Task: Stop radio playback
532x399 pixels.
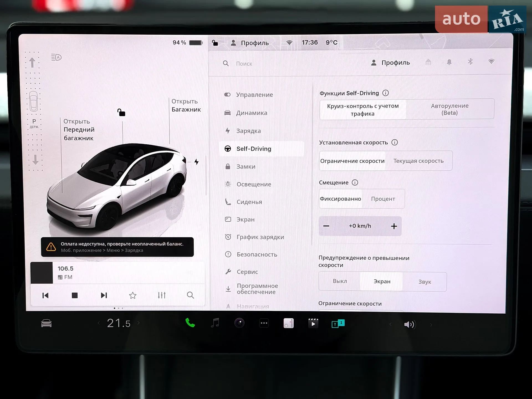Action: (75, 295)
